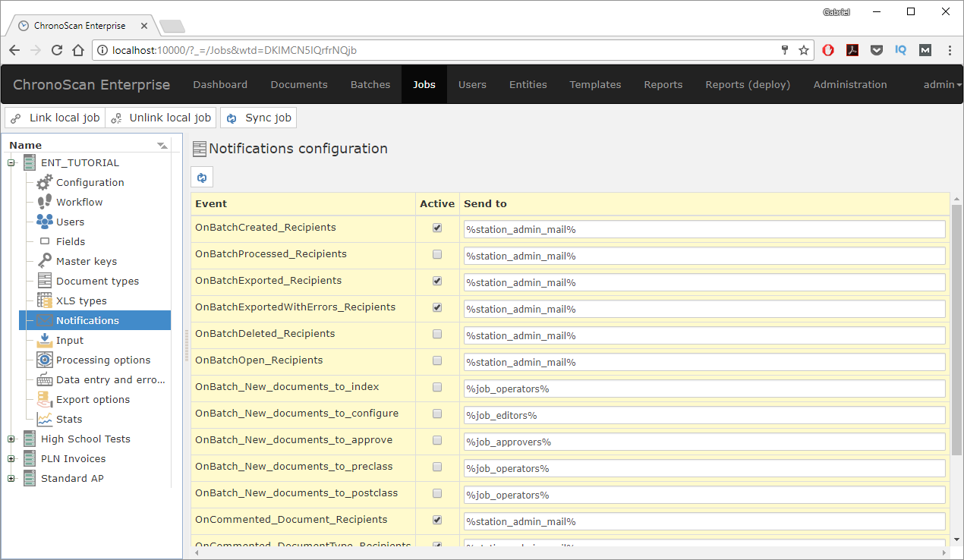Uncheck Active for OnBatchExportedWithErrors_Recipients
964x560 pixels.
pyautogui.click(x=437, y=307)
